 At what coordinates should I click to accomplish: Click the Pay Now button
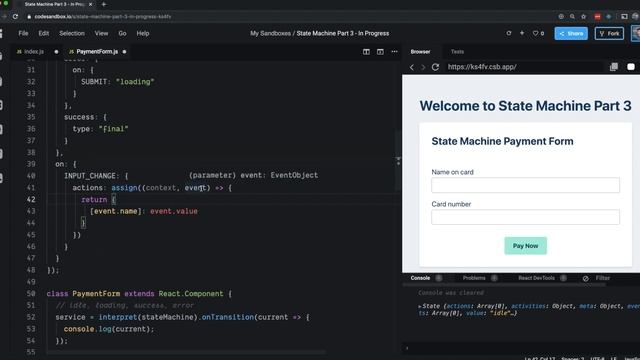(525, 246)
